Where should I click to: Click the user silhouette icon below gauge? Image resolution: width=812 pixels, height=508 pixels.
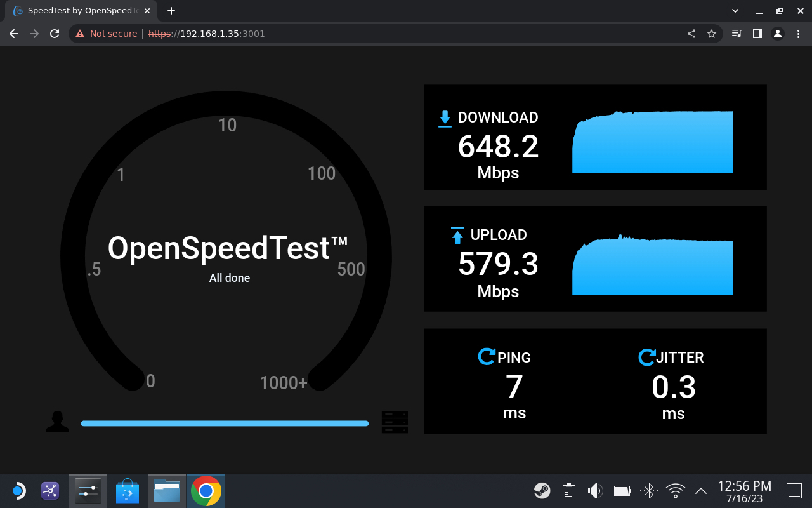pyautogui.click(x=58, y=422)
